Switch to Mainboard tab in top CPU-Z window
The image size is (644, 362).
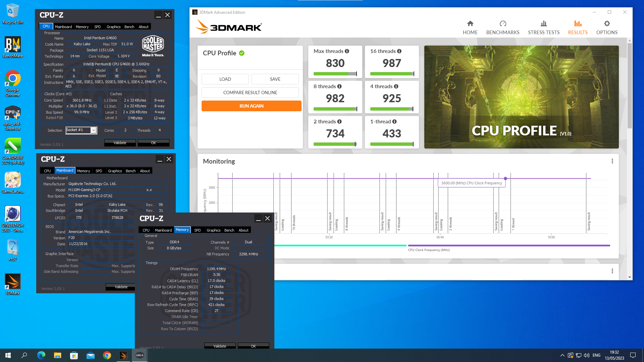[x=63, y=27]
